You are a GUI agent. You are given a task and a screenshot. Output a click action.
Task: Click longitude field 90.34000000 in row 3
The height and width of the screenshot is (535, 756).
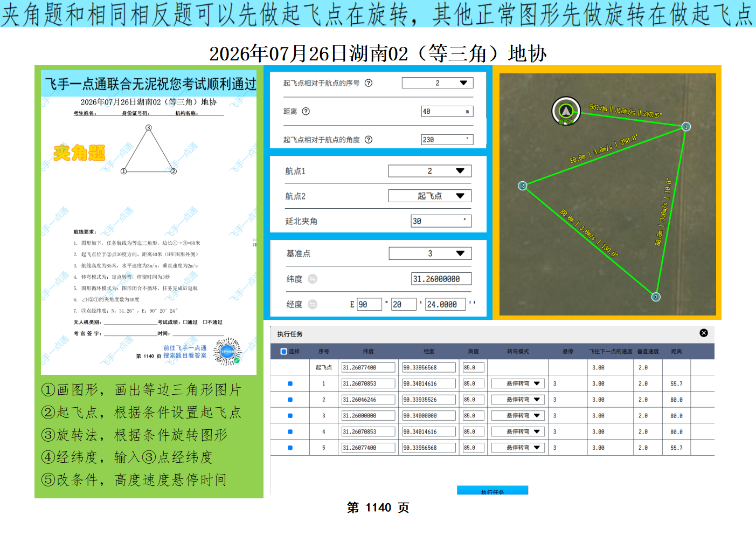[429, 416]
